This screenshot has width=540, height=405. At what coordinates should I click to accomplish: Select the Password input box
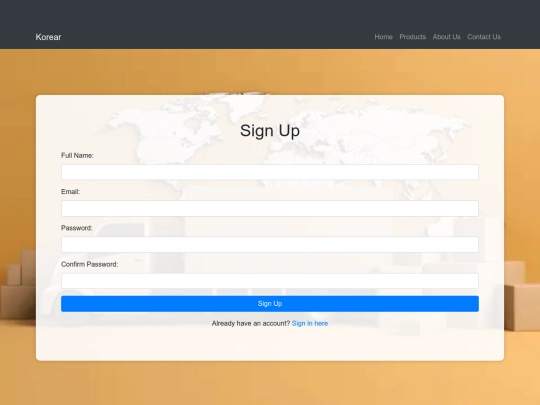270,245
